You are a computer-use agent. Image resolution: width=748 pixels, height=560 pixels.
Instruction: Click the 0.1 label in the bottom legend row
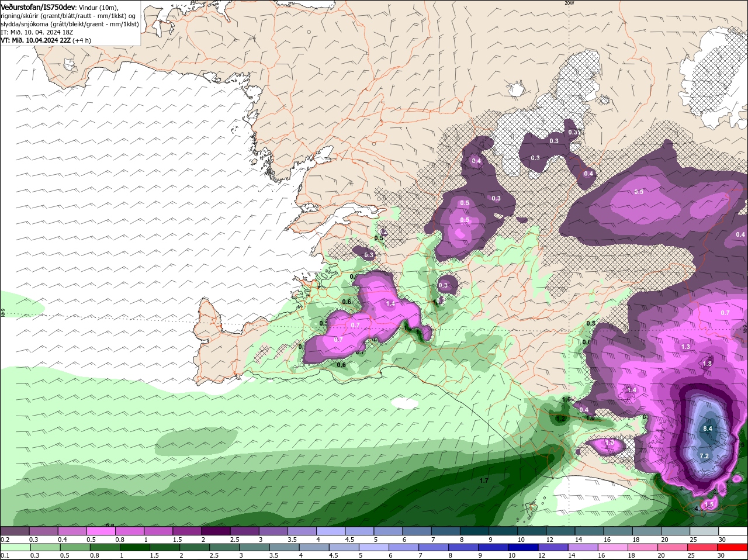pyautogui.click(x=5, y=555)
